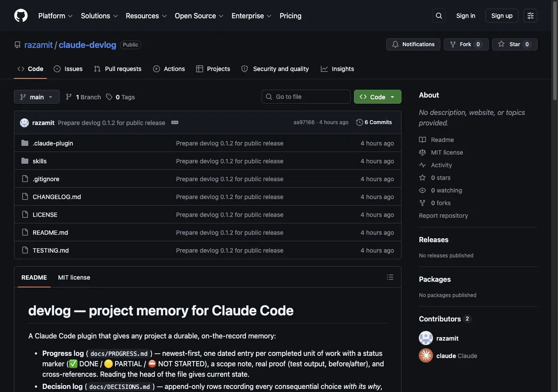Select the README file tab
The height and width of the screenshot is (392, 558).
[34, 277]
